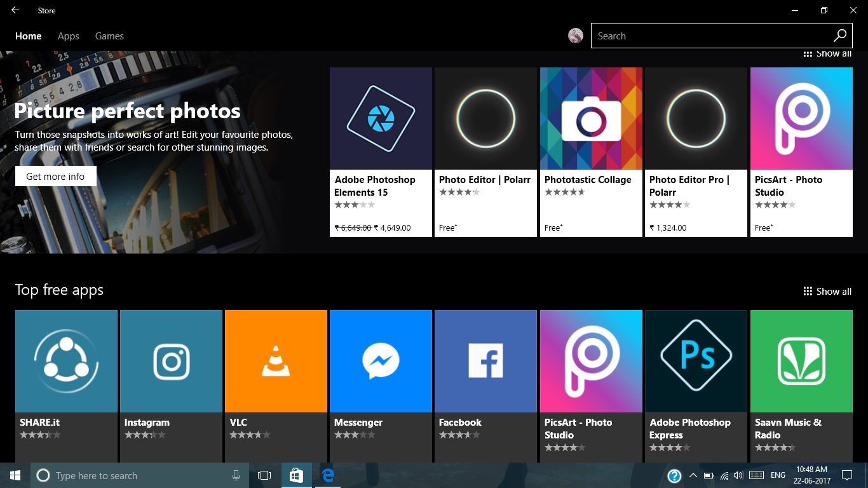Screen dimensions: 868x488
Task: Open PicsArt icon in Top free apps
Action: [x=591, y=361]
